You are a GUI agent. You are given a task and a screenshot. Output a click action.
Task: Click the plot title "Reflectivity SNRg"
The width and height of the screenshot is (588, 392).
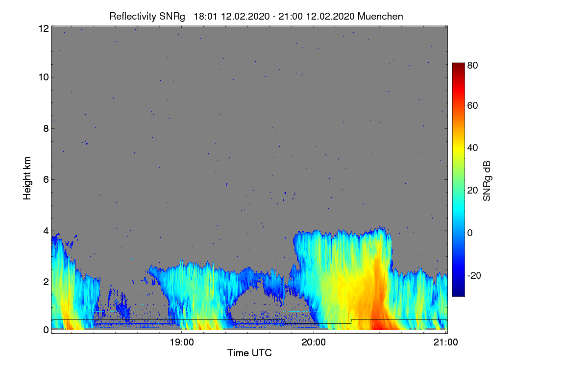point(147,16)
